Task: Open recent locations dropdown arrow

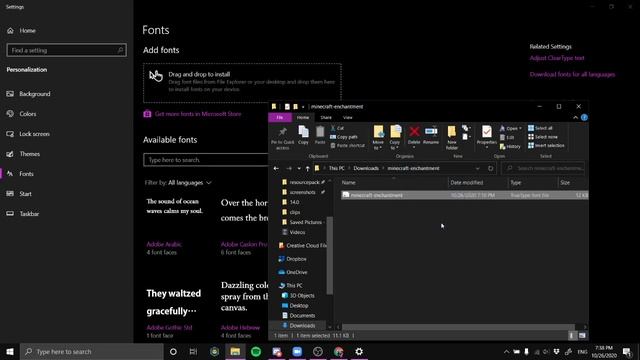Action: pos(299,168)
